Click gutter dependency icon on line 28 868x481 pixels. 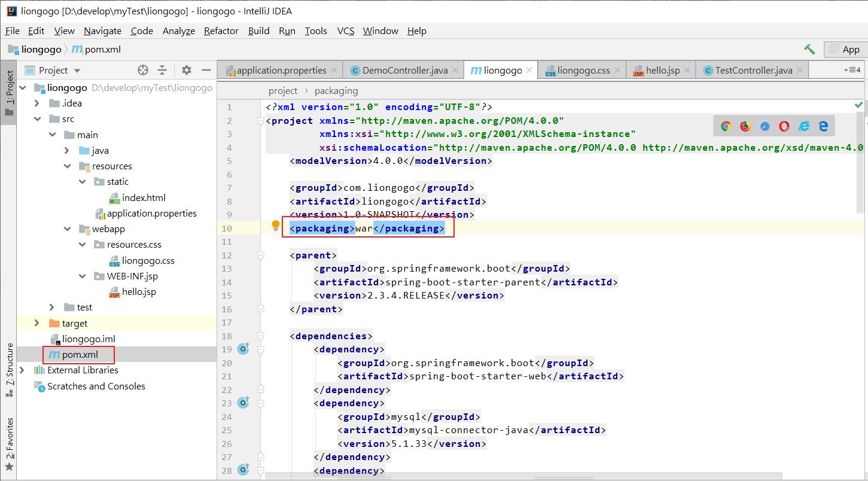point(243,470)
